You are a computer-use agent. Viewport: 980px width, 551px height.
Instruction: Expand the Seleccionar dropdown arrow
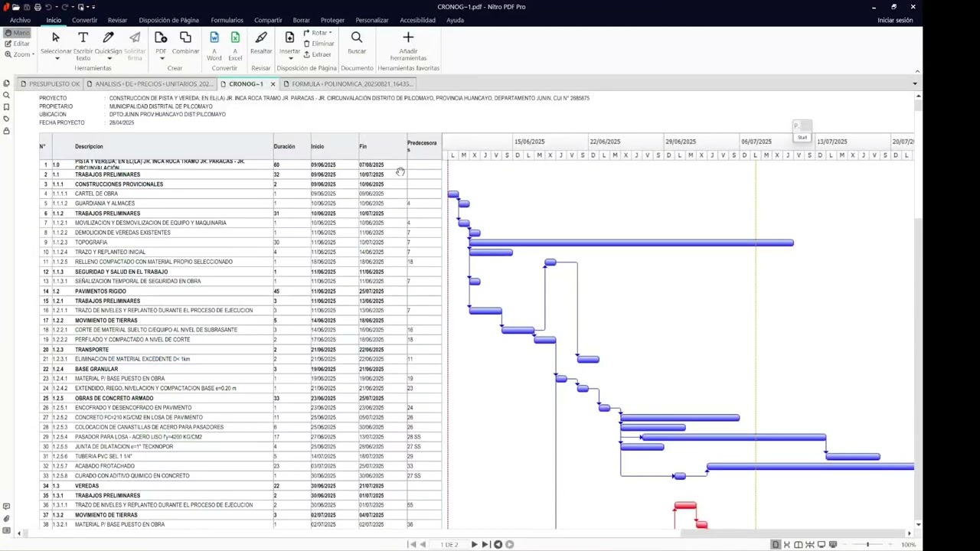[x=56, y=58]
